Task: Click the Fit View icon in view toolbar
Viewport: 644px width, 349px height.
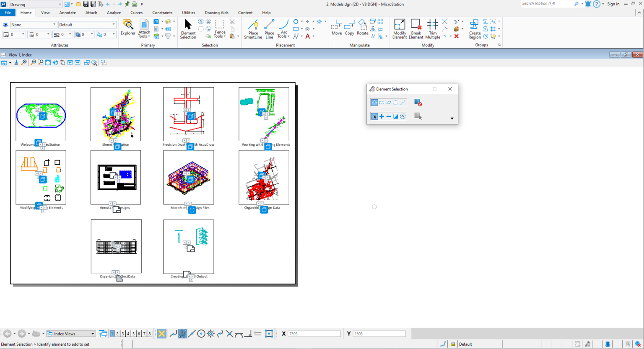Action: pos(48,62)
